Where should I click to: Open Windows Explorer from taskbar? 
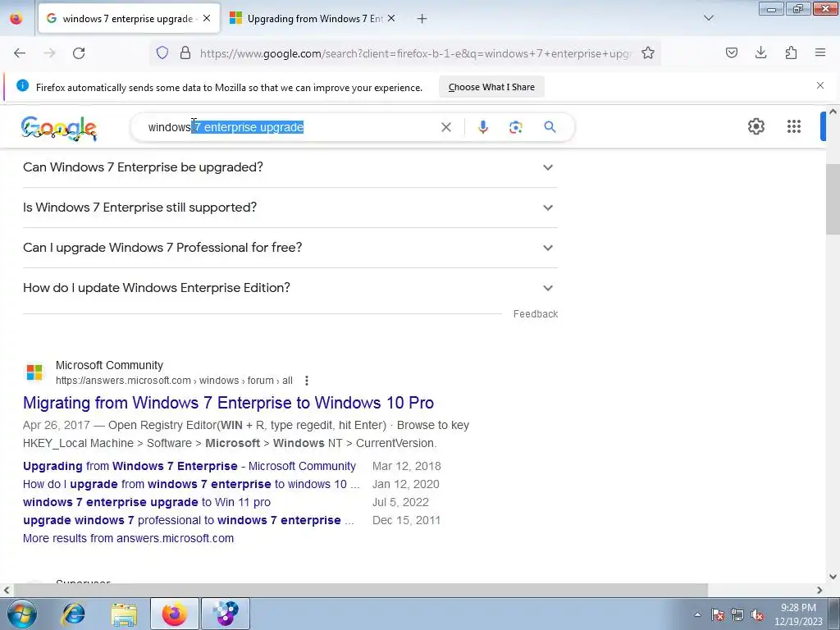124,614
